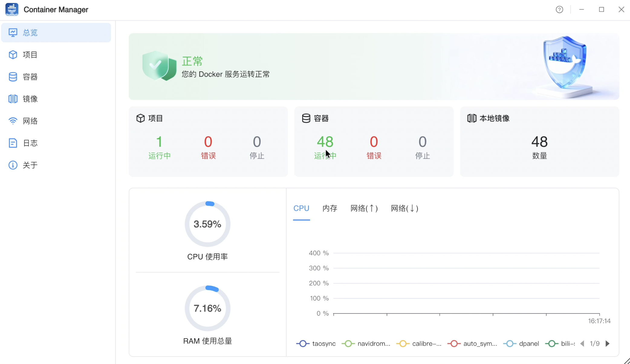
Task: Click the 容器 card database icon
Action: (x=306, y=118)
